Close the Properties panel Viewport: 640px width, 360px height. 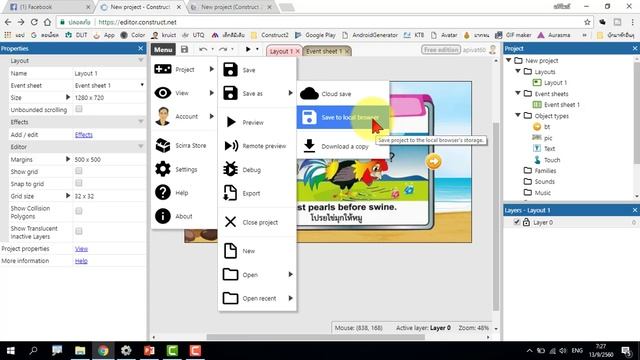click(141, 48)
